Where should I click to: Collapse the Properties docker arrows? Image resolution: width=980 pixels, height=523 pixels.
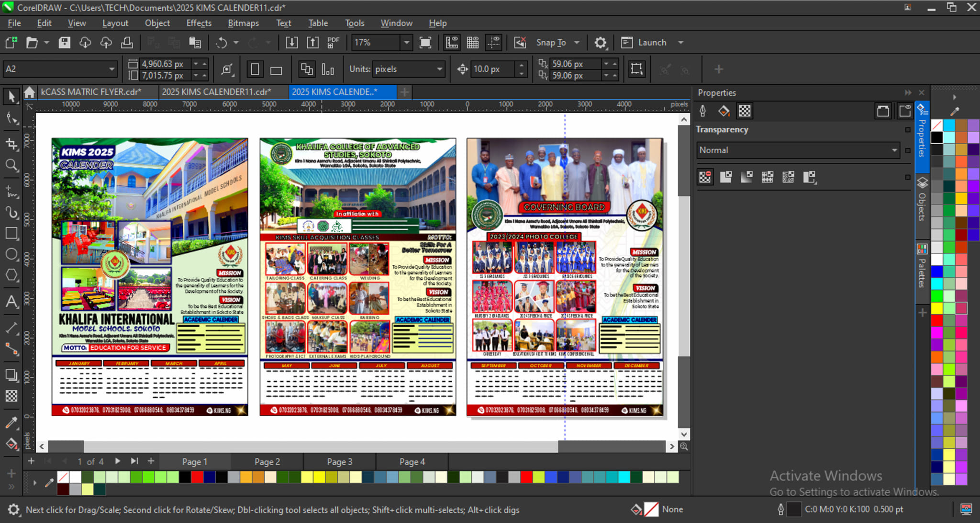coord(908,92)
